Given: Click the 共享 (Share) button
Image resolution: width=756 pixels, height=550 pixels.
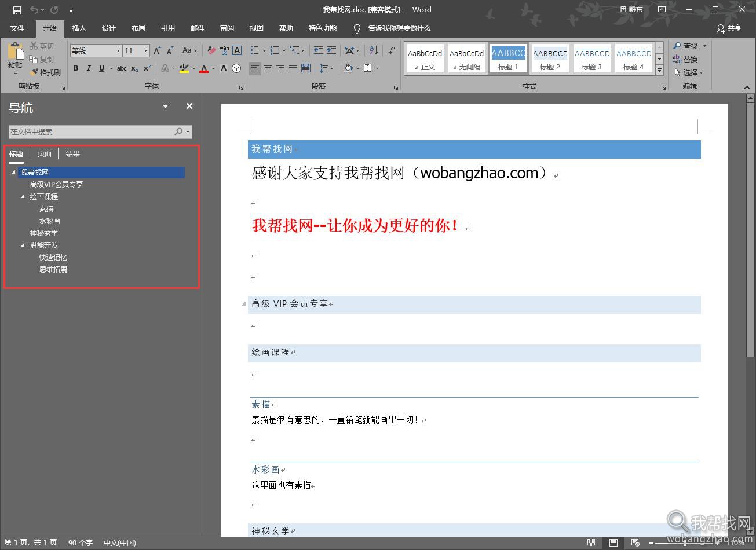Looking at the screenshot, I should click(x=729, y=28).
